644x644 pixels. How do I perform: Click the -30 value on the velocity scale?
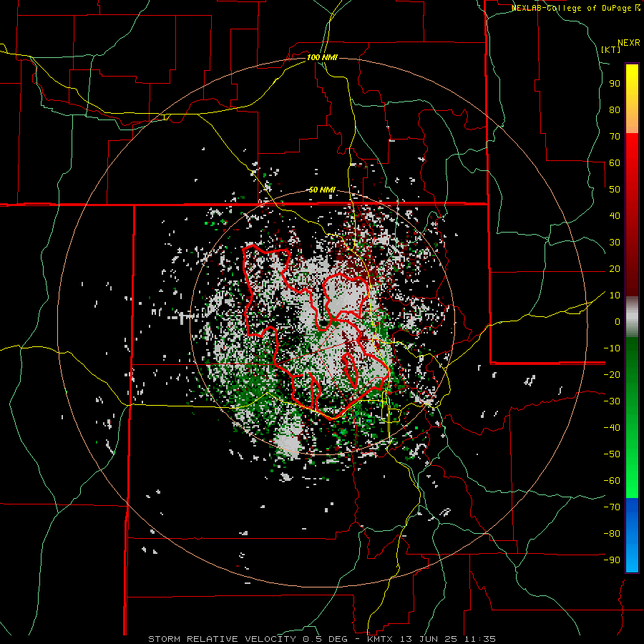coord(612,401)
